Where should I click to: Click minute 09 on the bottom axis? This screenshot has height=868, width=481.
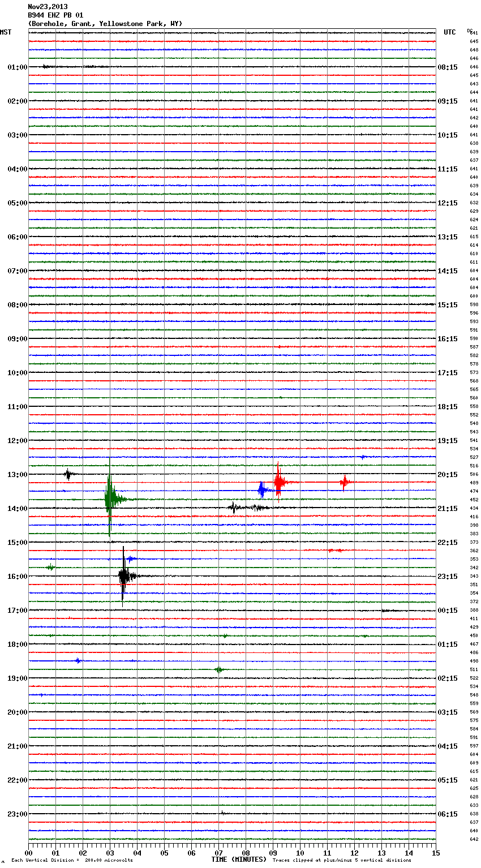coord(273,853)
